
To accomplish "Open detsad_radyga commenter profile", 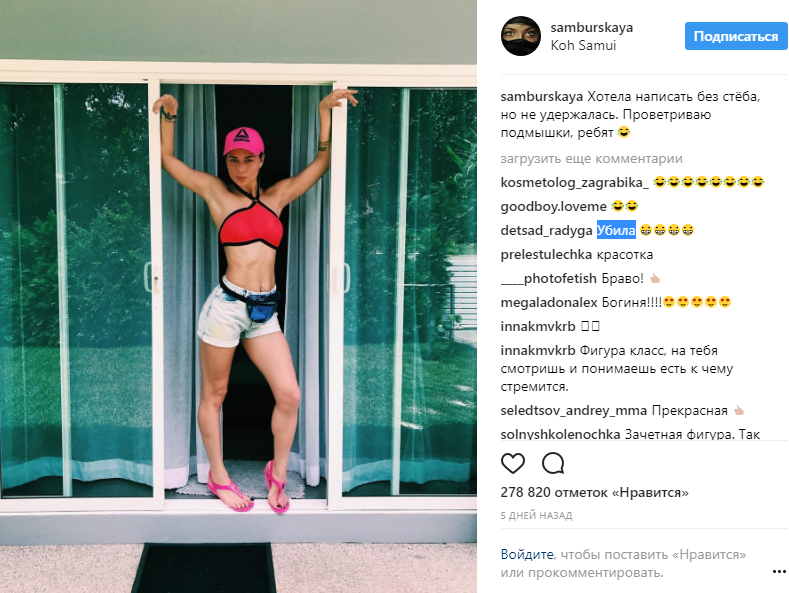I will coord(546,231).
